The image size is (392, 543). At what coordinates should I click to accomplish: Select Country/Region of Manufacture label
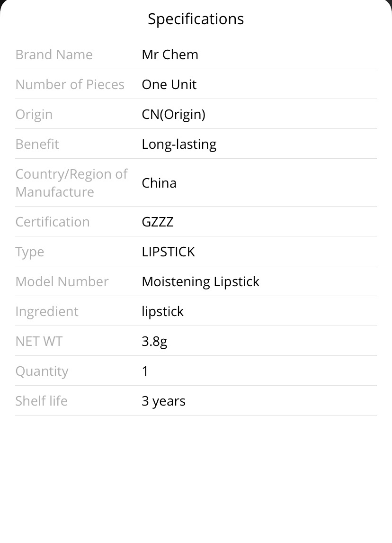tap(71, 183)
